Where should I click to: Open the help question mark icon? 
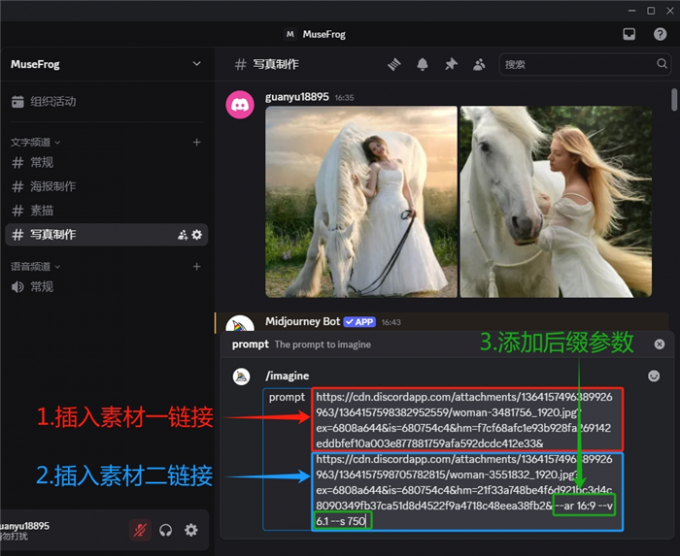point(660,34)
